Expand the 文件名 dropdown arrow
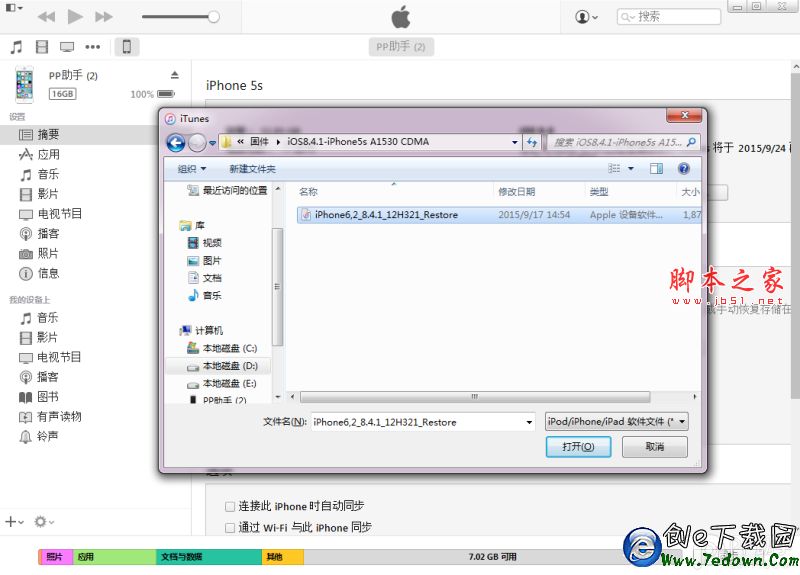The height and width of the screenshot is (575, 800). (x=529, y=422)
